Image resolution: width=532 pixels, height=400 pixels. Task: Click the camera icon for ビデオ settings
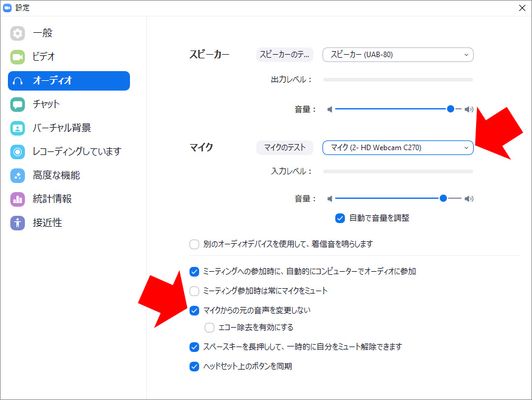point(18,57)
